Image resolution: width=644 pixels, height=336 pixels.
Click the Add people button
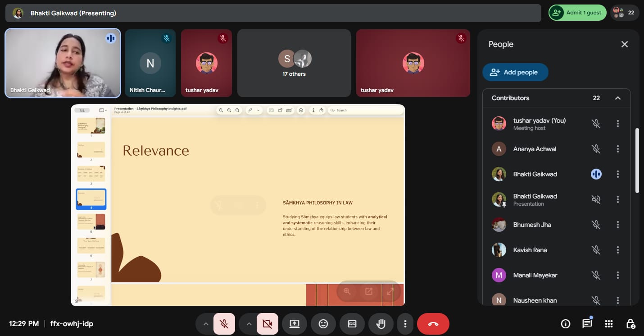515,72
